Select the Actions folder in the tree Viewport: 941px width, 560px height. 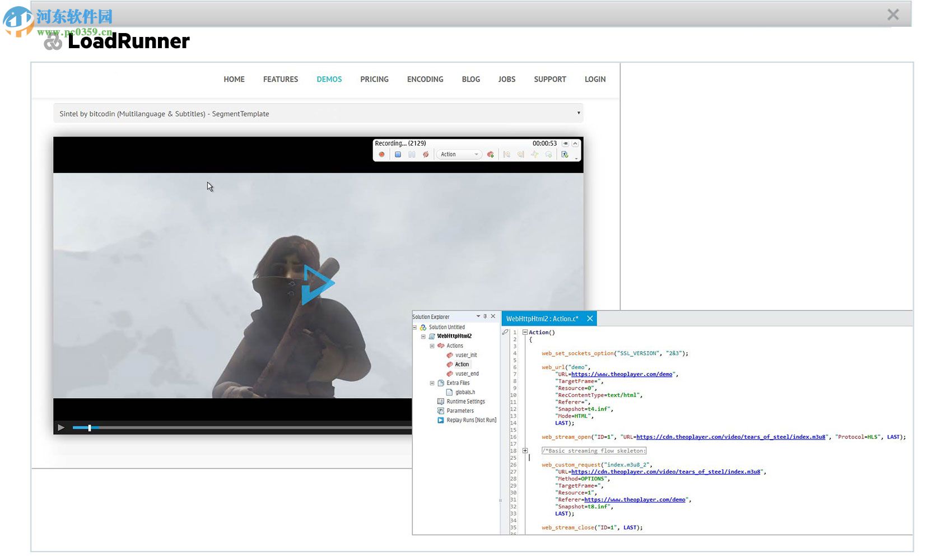(x=455, y=346)
